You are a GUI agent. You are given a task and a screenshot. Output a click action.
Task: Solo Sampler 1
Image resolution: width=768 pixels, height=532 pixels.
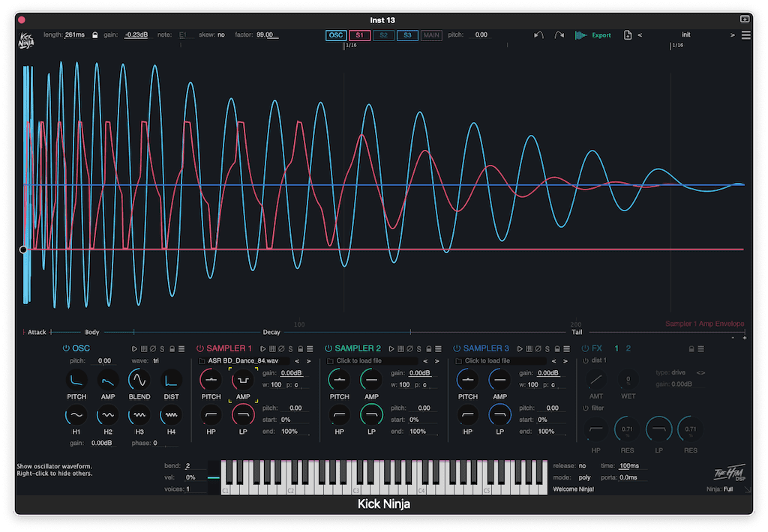point(290,349)
